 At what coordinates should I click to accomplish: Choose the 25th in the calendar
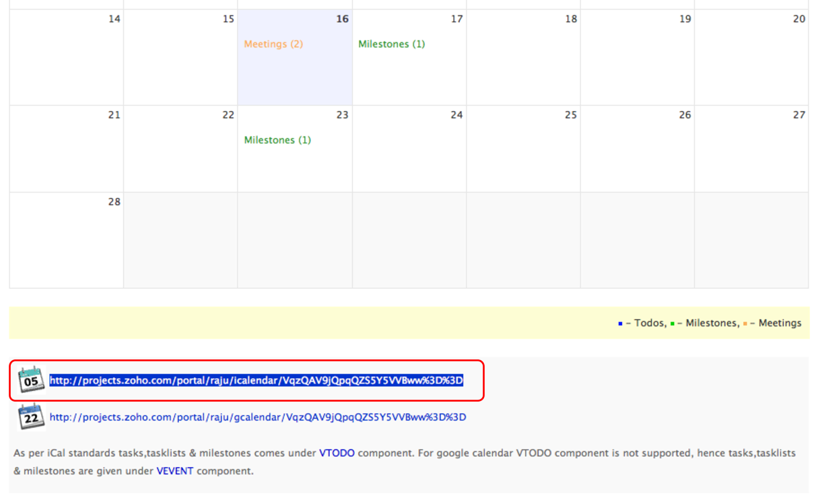pos(523,149)
